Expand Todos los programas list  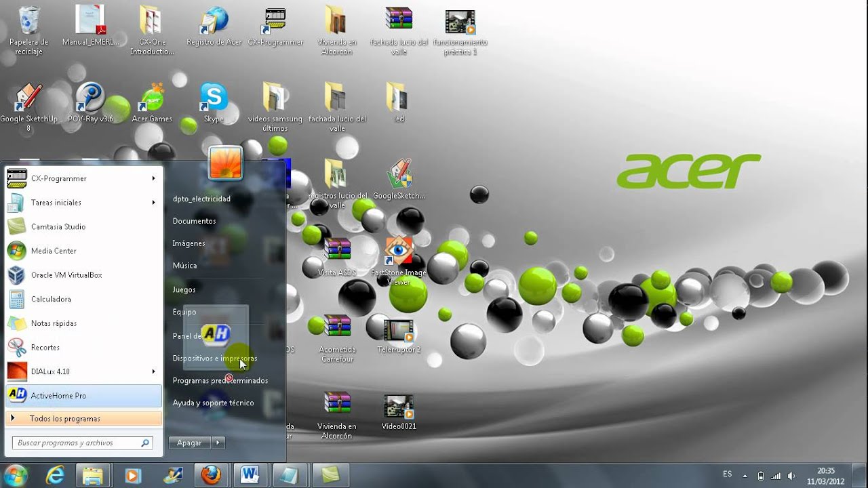click(x=84, y=419)
